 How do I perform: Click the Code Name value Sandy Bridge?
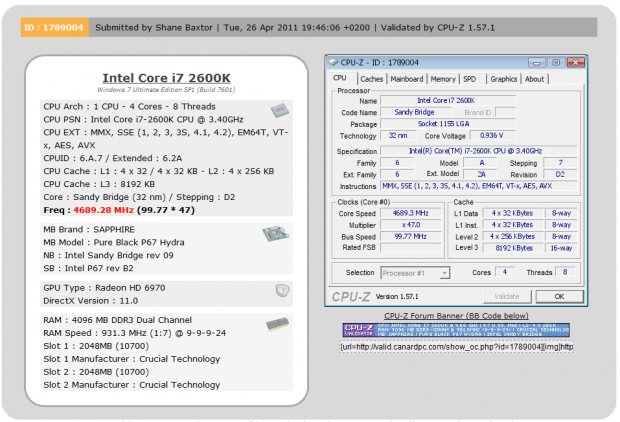415,112
